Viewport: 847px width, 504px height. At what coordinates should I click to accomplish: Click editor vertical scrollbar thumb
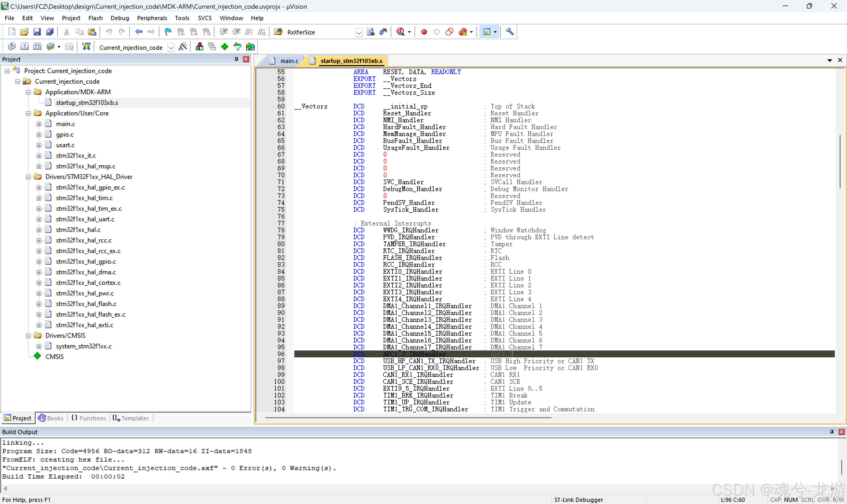pos(840,162)
